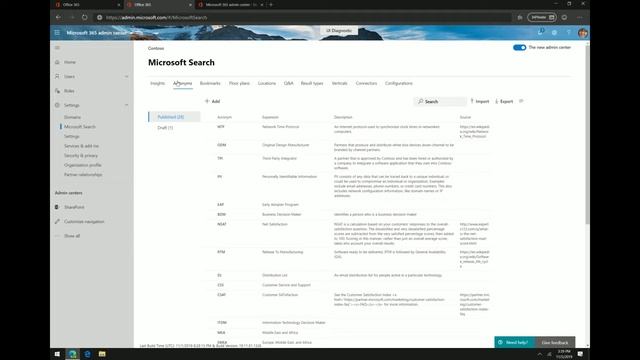This screenshot has width=640, height=360.
Task: Add a new acronym
Action: (x=213, y=101)
